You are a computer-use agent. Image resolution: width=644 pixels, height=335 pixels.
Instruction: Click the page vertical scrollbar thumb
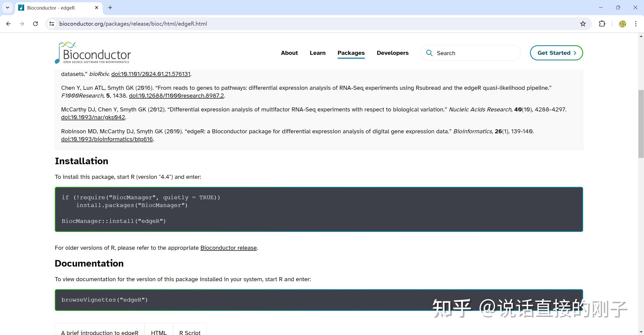point(641,124)
